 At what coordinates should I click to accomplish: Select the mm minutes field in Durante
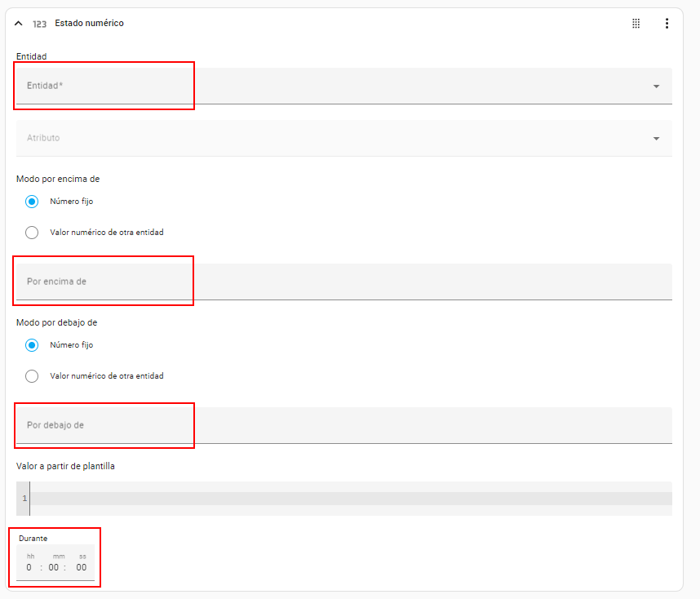click(x=54, y=567)
